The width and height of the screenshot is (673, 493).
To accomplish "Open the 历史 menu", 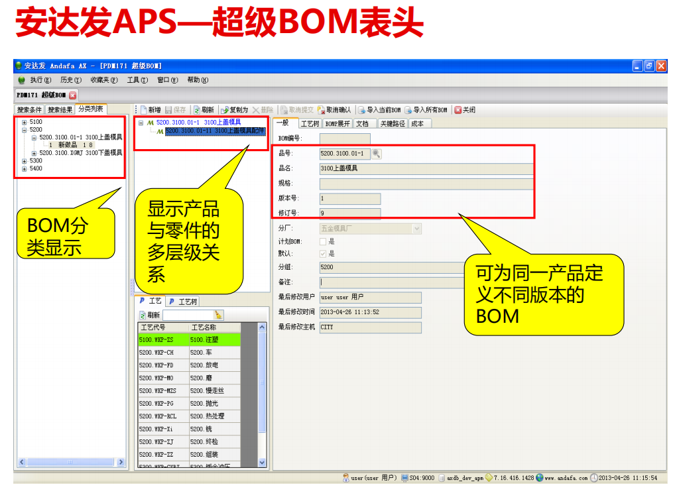I will click(70, 80).
